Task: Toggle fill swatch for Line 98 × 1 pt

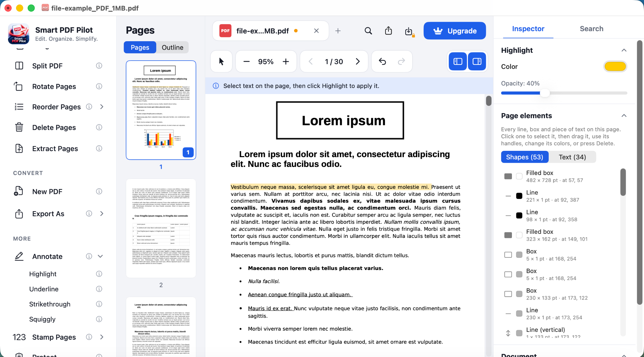Action: point(519,216)
